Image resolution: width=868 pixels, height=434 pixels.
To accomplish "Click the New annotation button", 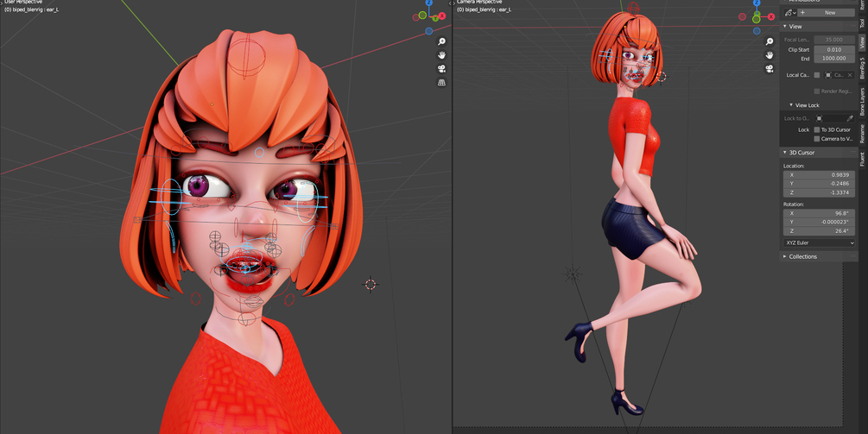I will pyautogui.click(x=830, y=13).
